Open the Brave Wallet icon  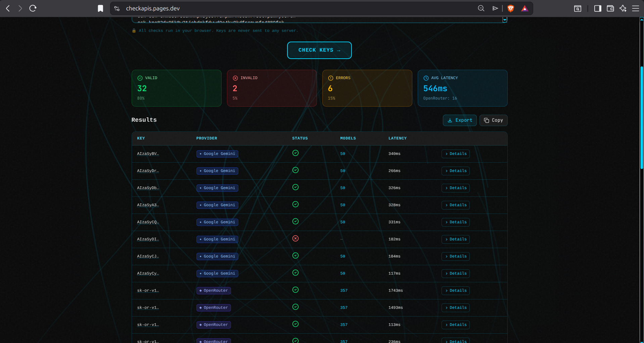point(610,8)
